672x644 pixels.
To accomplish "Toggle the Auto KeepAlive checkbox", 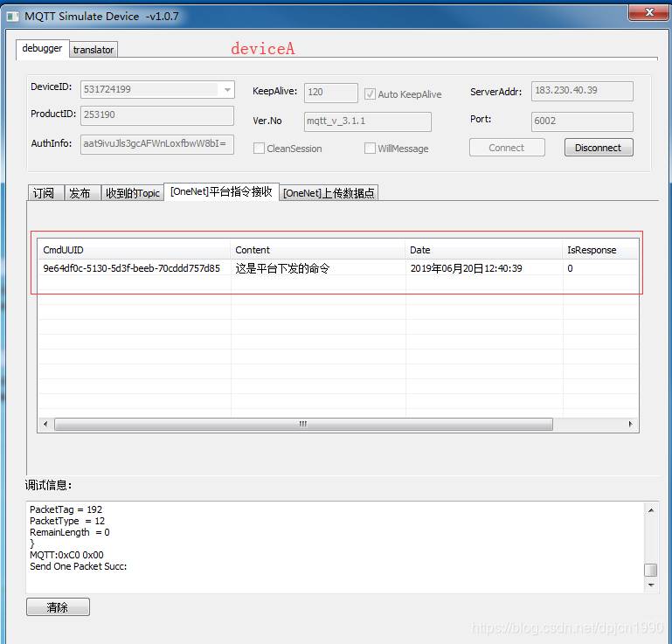I will point(370,93).
